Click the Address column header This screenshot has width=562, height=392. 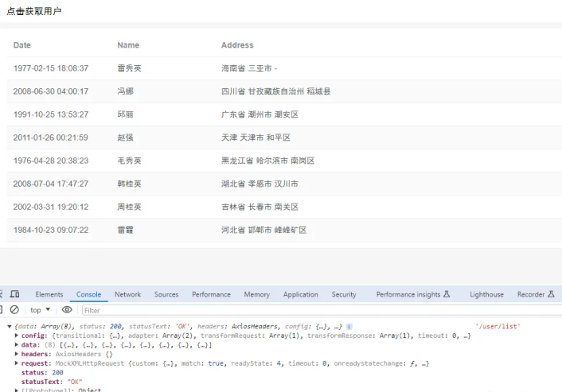point(237,45)
